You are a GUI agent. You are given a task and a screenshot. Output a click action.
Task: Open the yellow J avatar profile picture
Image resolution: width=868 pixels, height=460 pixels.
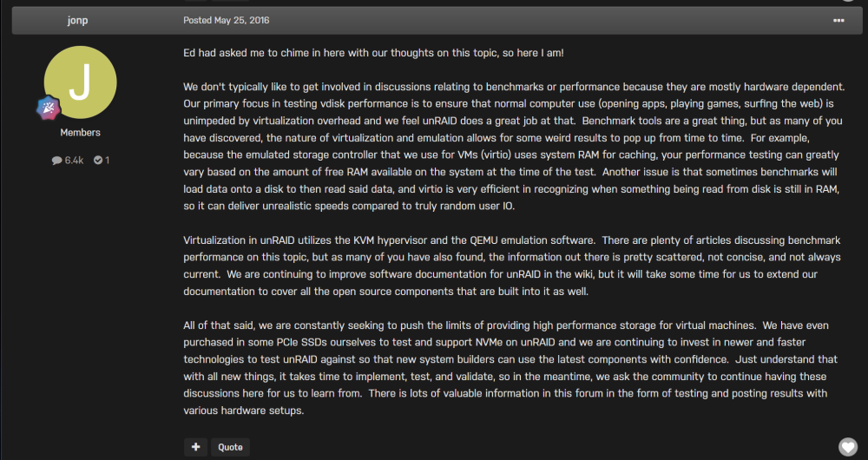[x=80, y=82]
